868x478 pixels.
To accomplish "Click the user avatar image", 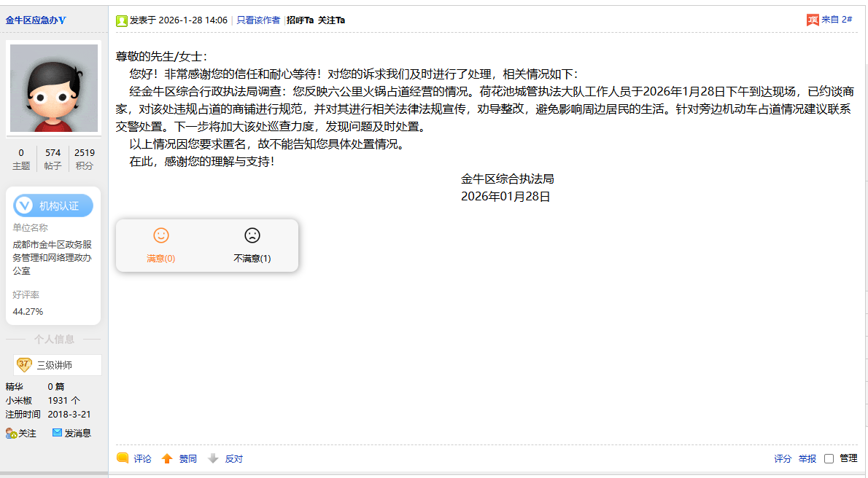I will pos(53,88).
